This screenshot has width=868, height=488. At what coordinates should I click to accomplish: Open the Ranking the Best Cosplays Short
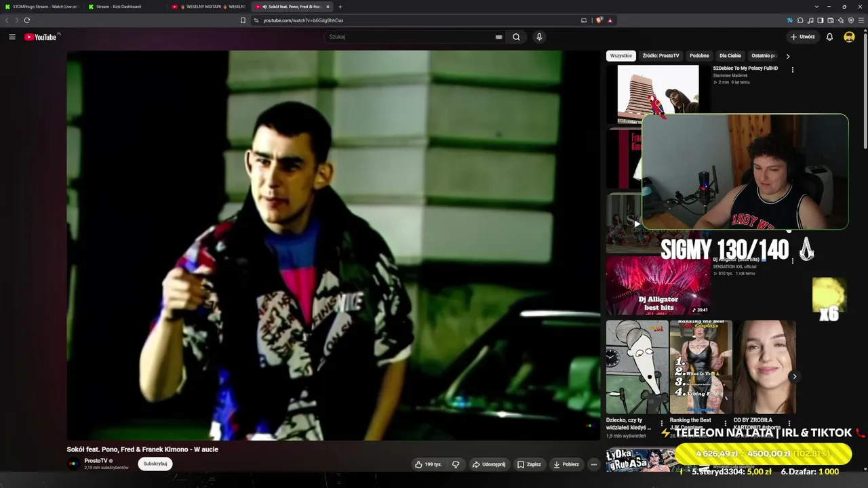(x=701, y=367)
